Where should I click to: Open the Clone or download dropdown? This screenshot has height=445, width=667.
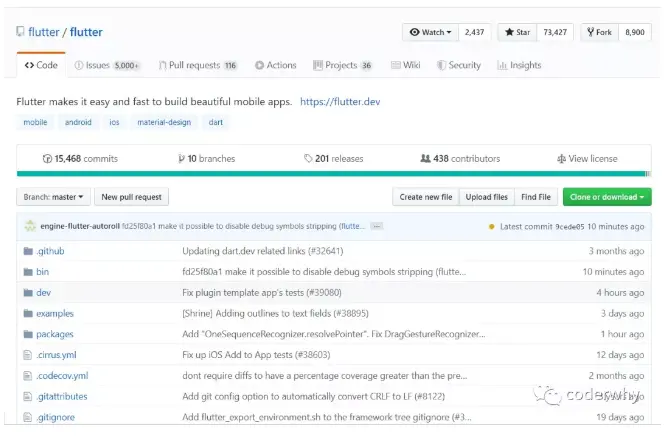click(x=607, y=197)
